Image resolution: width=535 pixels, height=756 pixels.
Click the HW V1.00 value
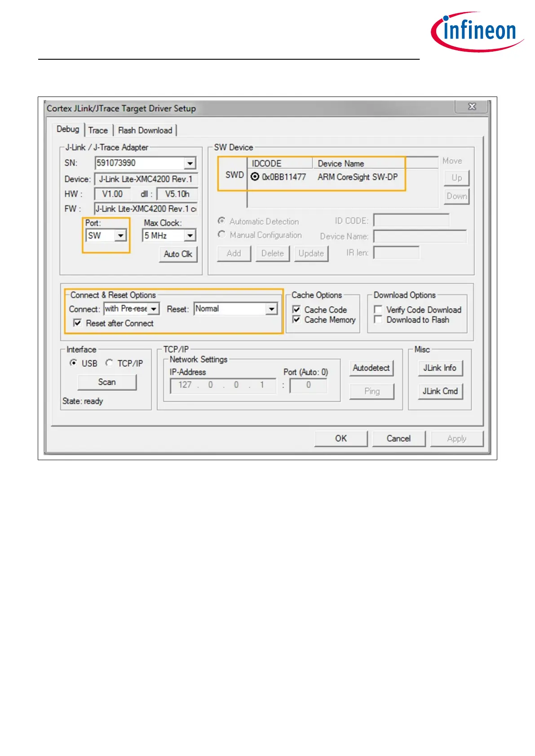[x=112, y=194]
